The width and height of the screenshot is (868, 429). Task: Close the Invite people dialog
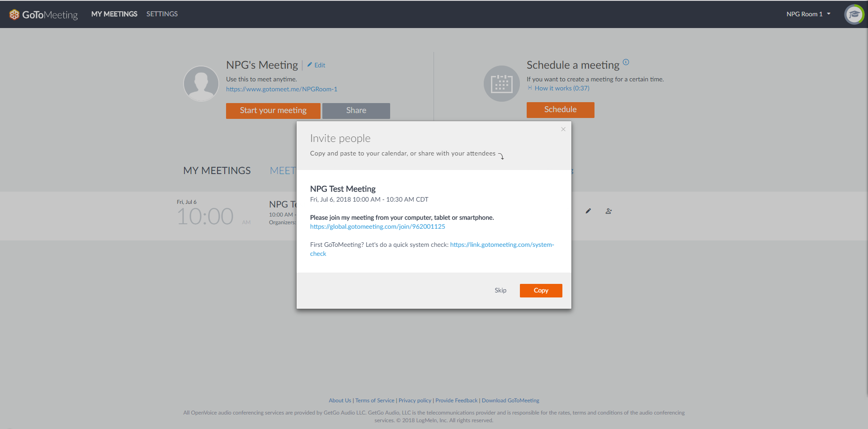(x=563, y=129)
